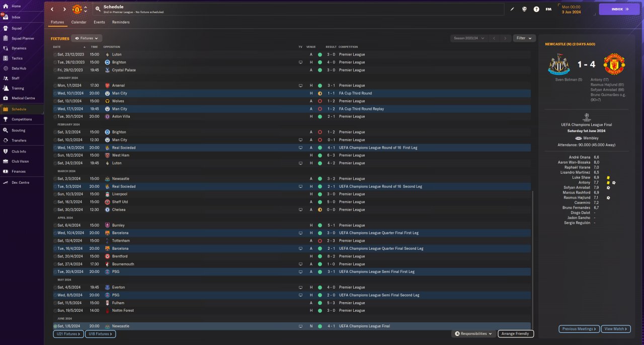Click Real Sociedad in Wed, 14/2/2024 row
Viewport: 644px width, 345px height.
pos(124,148)
